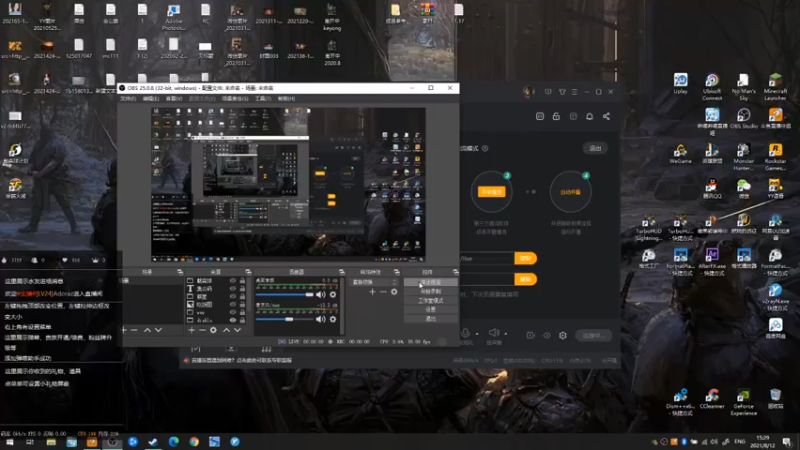Open the GeForce Experience desktop shortcut
800x450 pixels.
[743, 403]
